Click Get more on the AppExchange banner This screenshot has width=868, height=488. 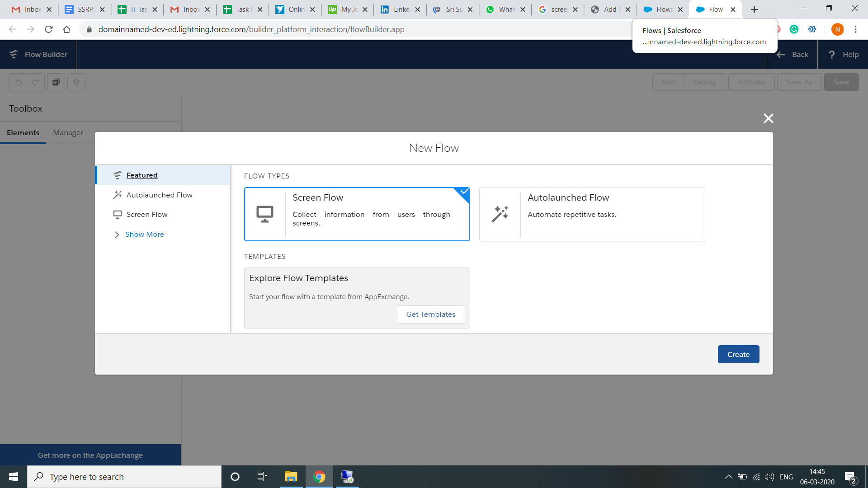[x=90, y=455]
